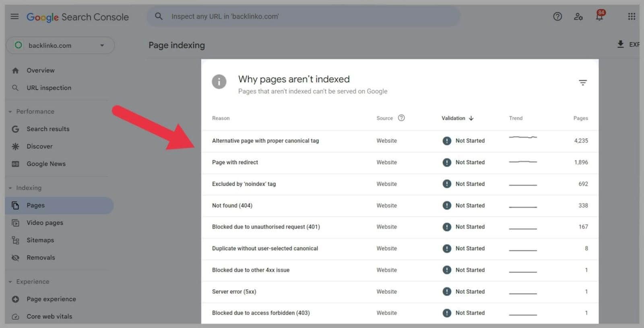Click the filter rows icon
The image size is (644, 328).
(x=582, y=83)
